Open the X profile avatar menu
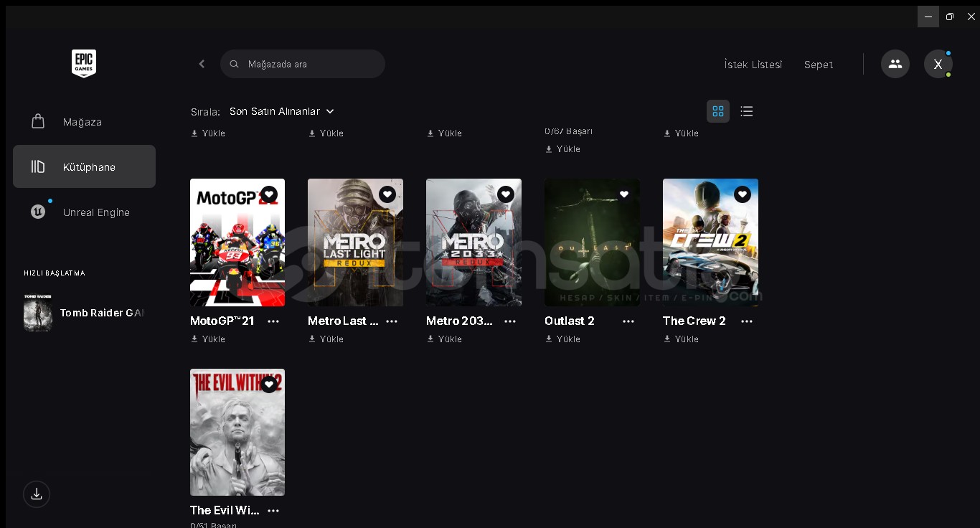The height and width of the screenshot is (528, 980). point(938,64)
